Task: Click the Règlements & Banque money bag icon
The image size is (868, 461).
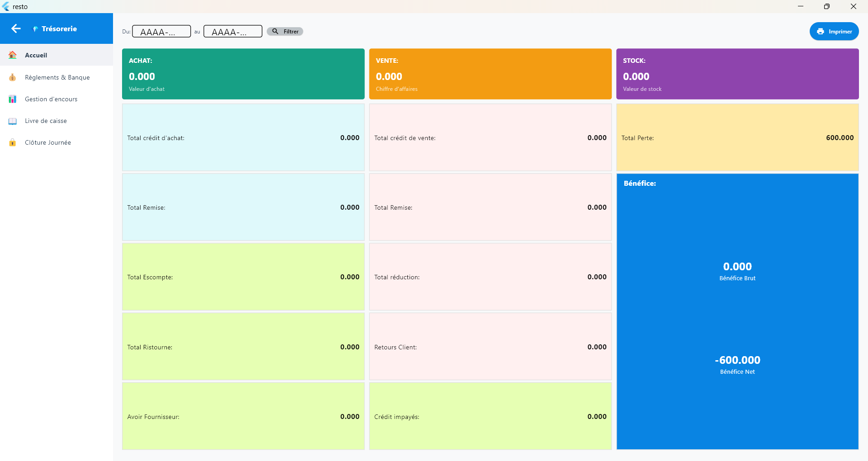Action: click(x=13, y=77)
